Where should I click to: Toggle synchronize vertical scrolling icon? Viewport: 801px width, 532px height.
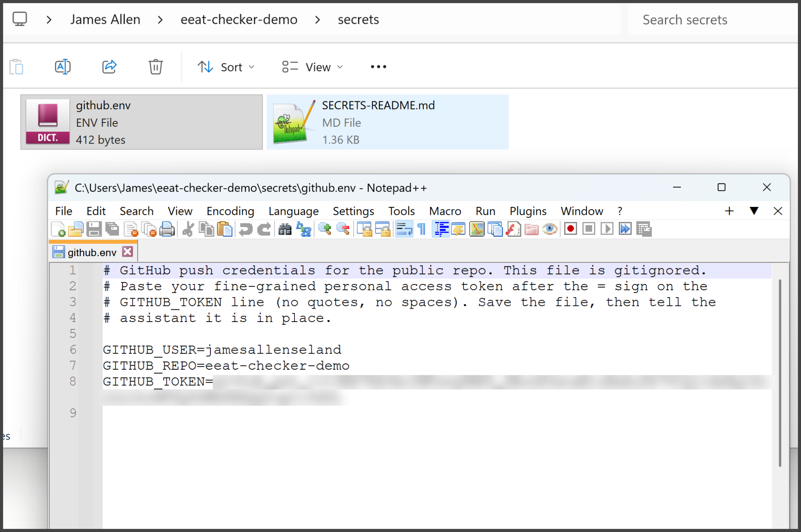(365, 229)
